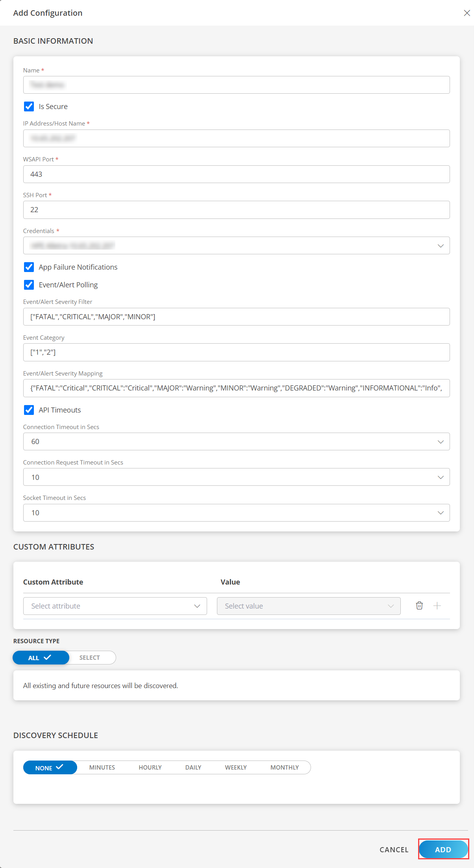Viewport: 474px width, 868px height.
Task: Disable Event/Alert Polling checkbox
Action: (29, 285)
